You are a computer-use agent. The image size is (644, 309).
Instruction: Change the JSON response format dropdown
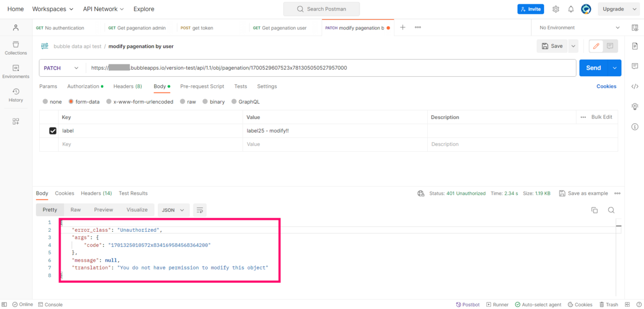coord(173,210)
